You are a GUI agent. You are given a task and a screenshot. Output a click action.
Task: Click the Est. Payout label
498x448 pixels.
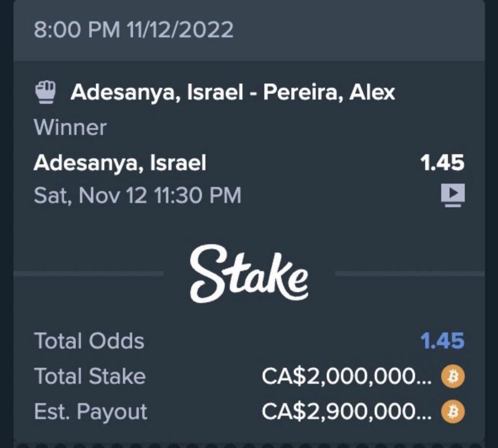(x=90, y=412)
